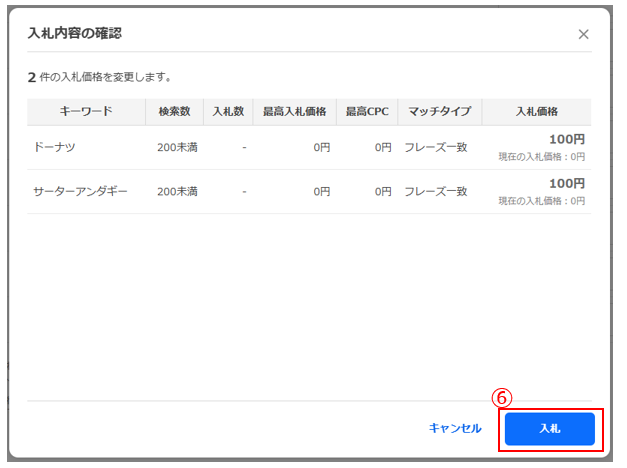Select the 最高CPC column header

click(x=367, y=111)
